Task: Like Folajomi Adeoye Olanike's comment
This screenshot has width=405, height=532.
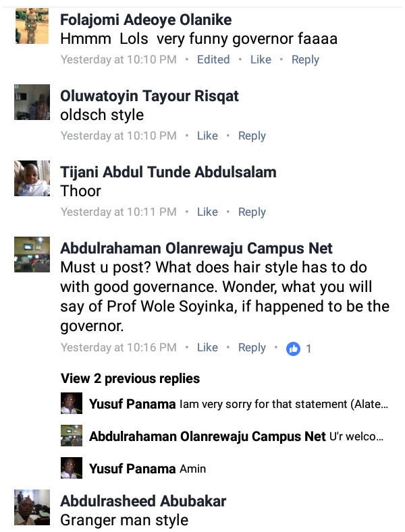Action: pos(261,59)
